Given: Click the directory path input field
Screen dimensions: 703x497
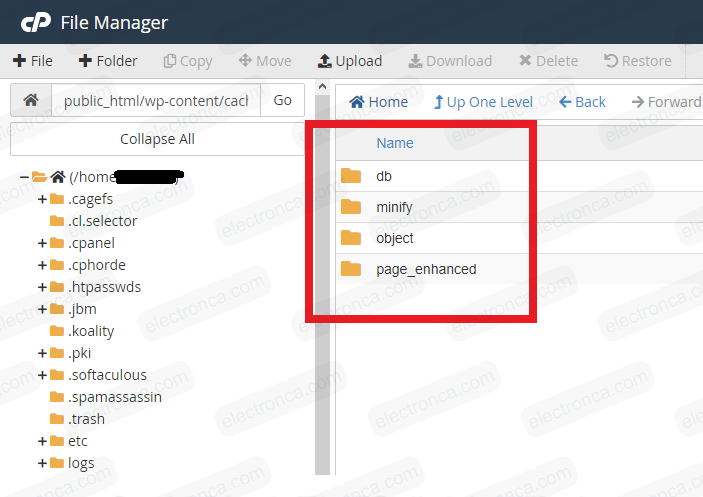Looking at the screenshot, I should click(155, 101).
